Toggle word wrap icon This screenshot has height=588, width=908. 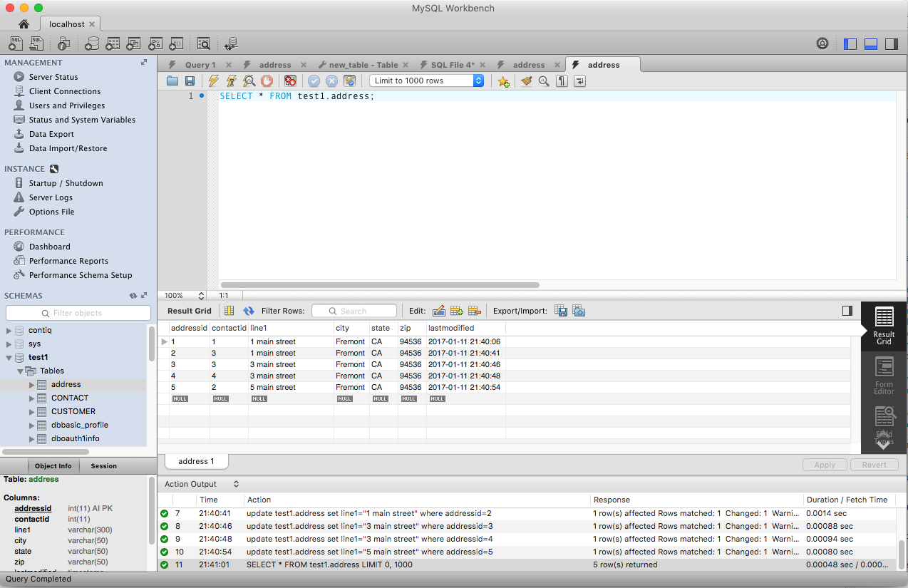click(x=580, y=81)
